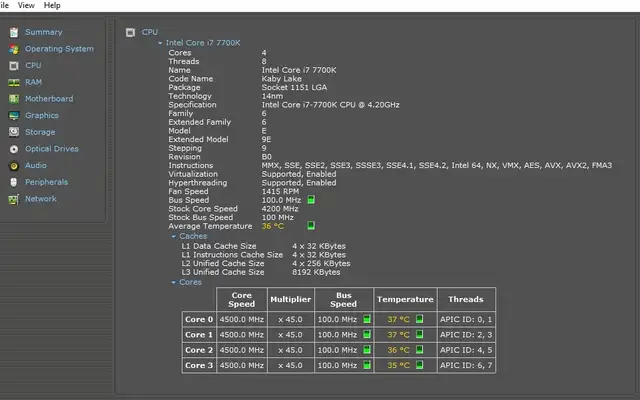Screen dimensions: 640x400
Task: Click the '1415 RPM' fan speed value
Action: click(280, 191)
